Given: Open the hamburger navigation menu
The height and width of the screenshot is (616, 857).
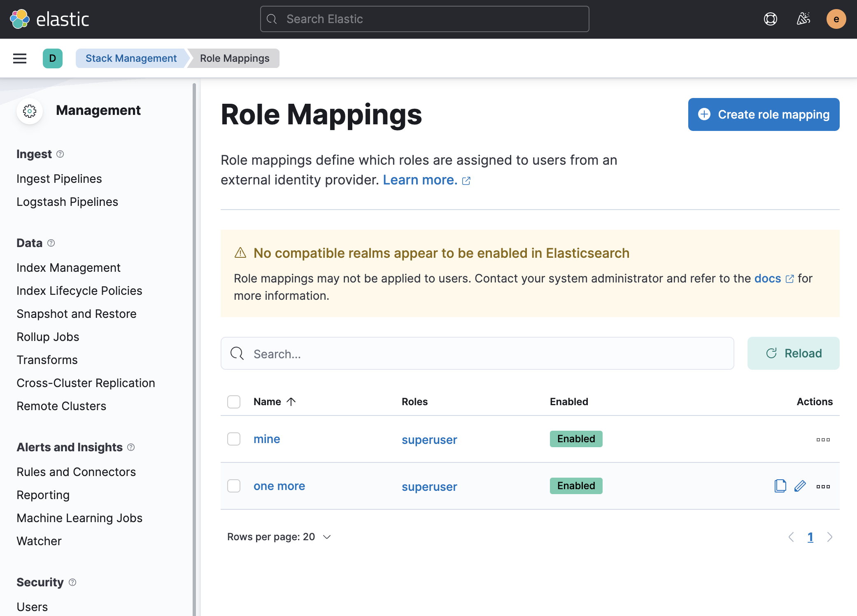Looking at the screenshot, I should [20, 58].
